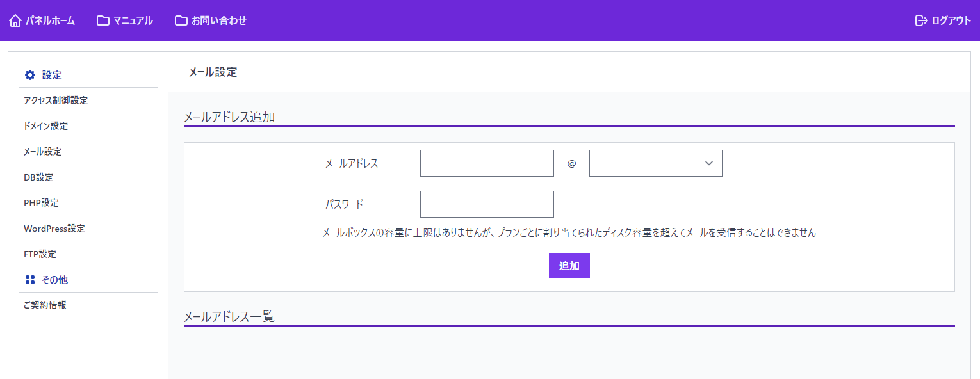Go to メール設定 in the sidebar
This screenshot has width=980, height=379.
coord(43,152)
